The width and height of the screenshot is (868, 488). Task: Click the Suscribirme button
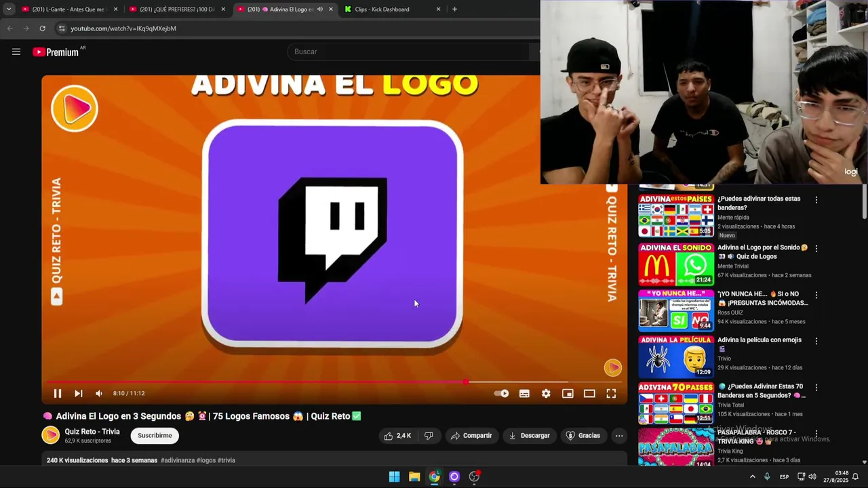[x=155, y=436]
